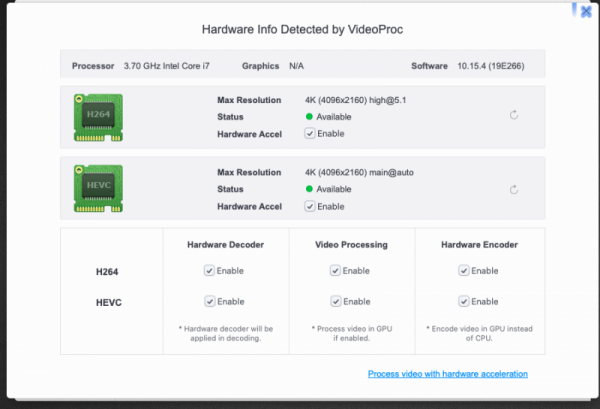600x409 pixels.
Task: Click the Video Processing column header
Action: (x=352, y=244)
